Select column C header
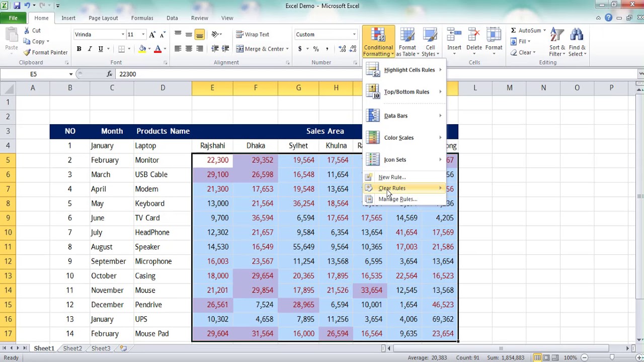Viewport: 644px width, 362px height. click(112, 88)
